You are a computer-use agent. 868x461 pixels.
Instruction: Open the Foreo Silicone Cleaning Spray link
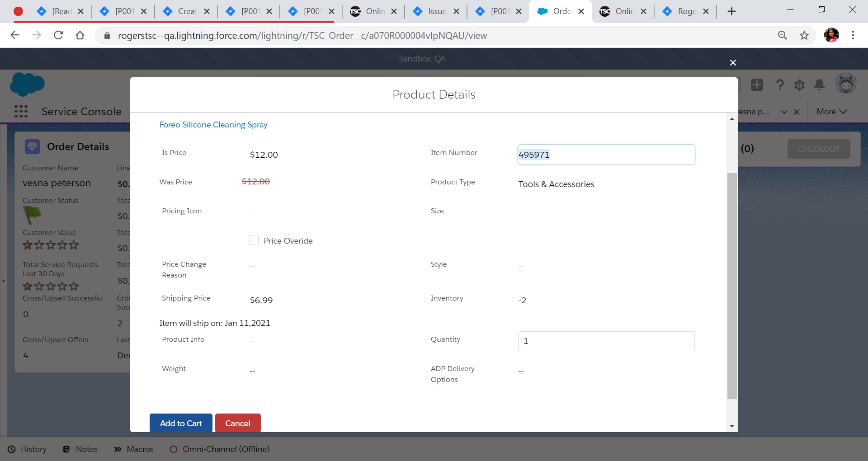[213, 125]
